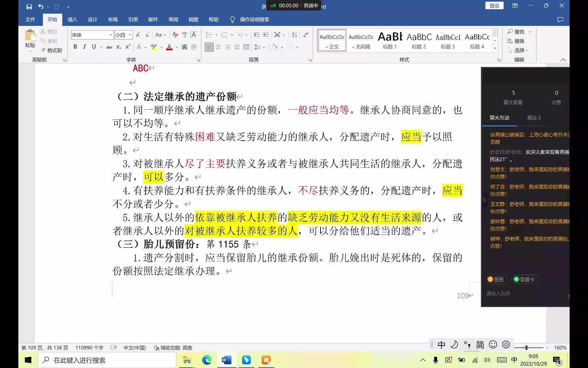Decrease font size with shrink font icon

(x=147, y=35)
